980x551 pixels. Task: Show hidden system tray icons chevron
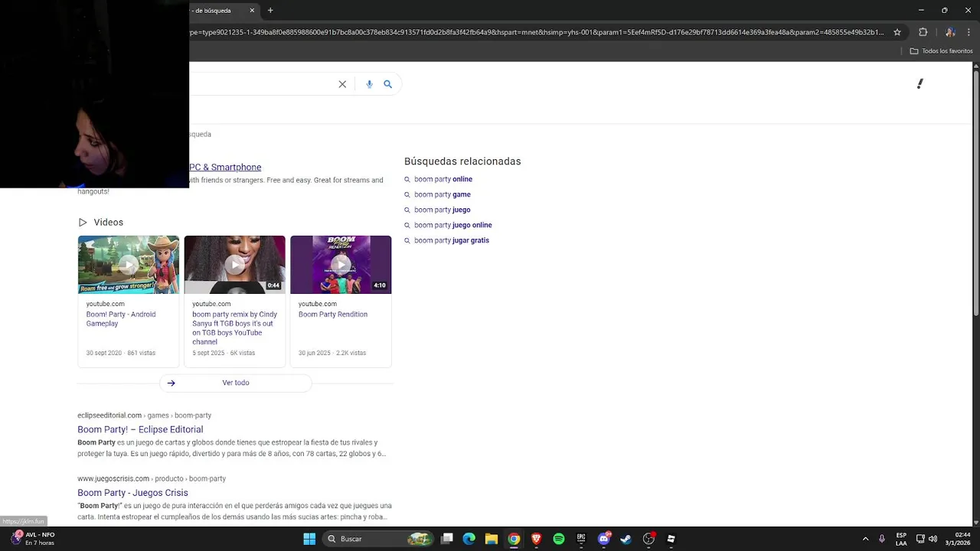click(865, 539)
